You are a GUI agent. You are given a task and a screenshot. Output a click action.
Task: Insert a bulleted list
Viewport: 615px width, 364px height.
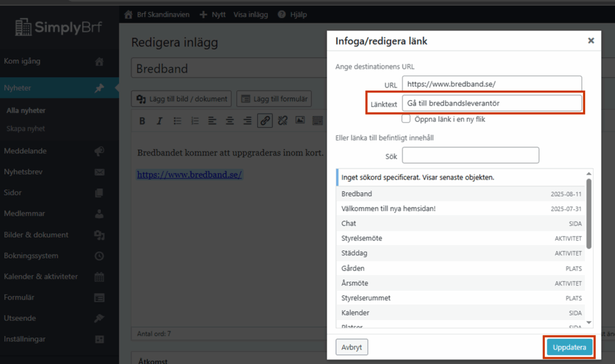pos(177,121)
